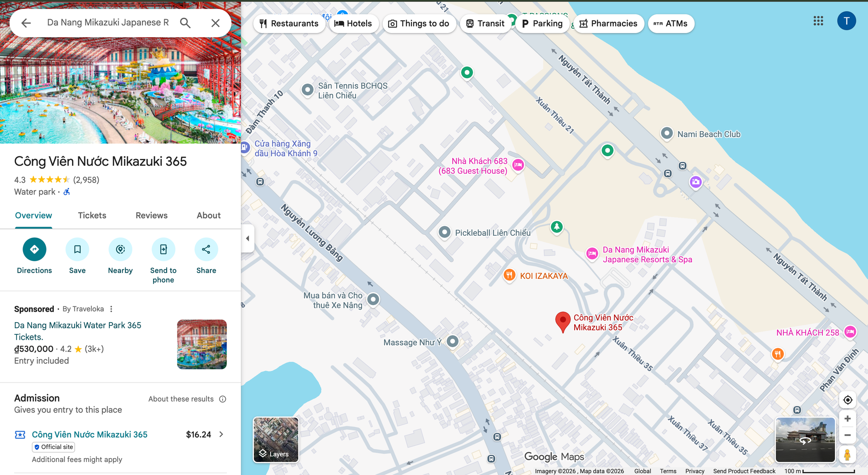Open the sponsored listing three-dot menu

[x=111, y=309]
